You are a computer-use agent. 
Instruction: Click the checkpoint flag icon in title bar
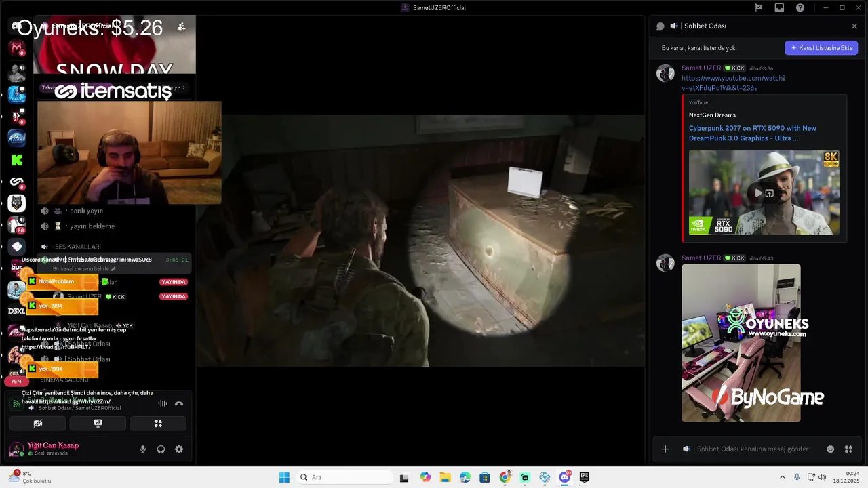[759, 7]
